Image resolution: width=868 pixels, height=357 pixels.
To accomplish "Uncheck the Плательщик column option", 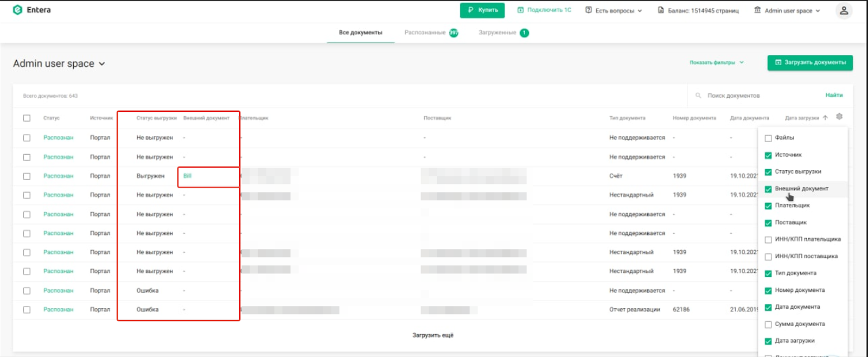I will pos(768,206).
